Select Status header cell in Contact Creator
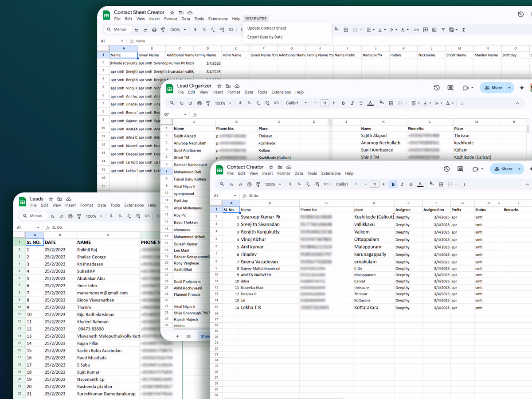 pyautogui.click(x=488, y=210)
